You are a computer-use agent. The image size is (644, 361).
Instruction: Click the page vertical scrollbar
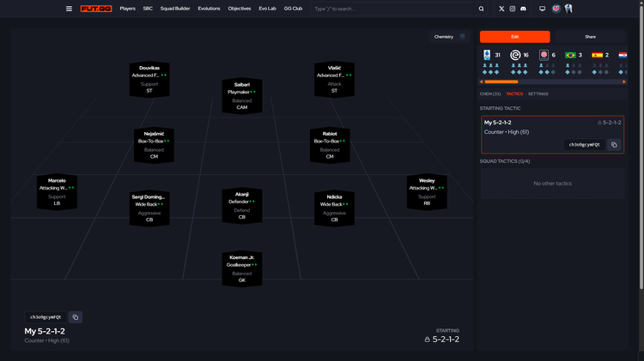point(641,146)
